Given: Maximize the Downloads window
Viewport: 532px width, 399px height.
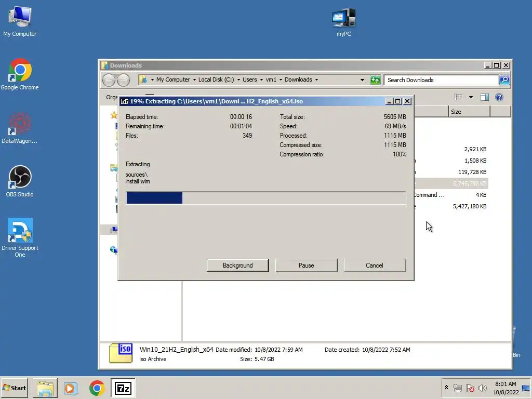Looking at the screenshot, I should 497,65.
